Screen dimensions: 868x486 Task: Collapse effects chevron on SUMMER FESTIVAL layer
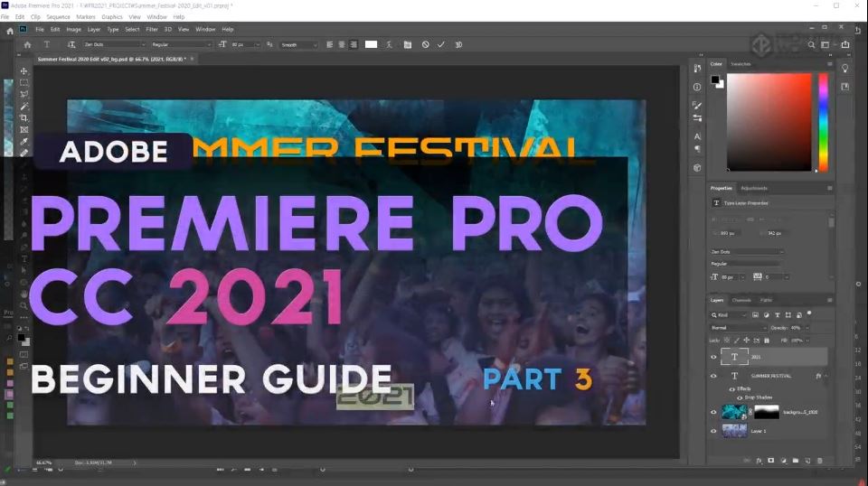pyautogui.click(x=826, y=376)
